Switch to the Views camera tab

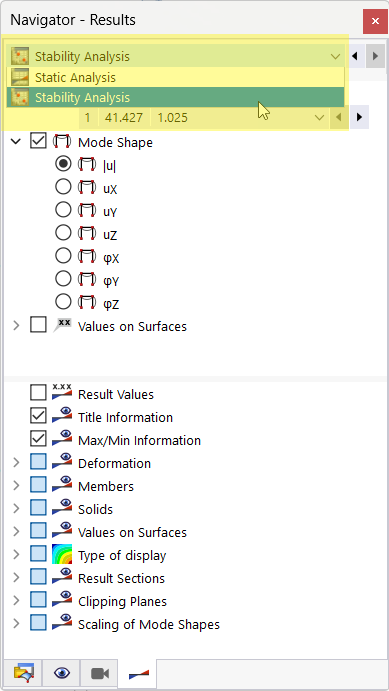(x=100, y=673)
